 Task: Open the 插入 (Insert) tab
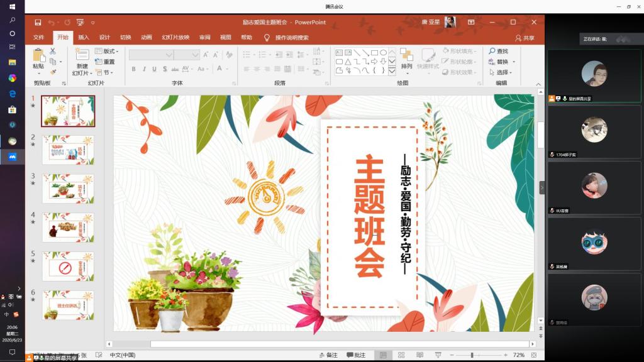83,38
